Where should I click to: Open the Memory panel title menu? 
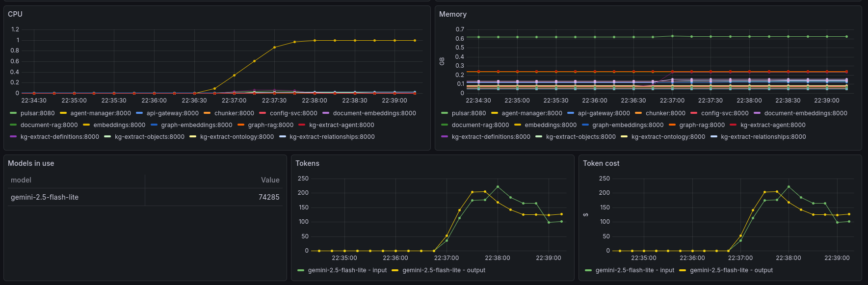(x=452, y=14)
